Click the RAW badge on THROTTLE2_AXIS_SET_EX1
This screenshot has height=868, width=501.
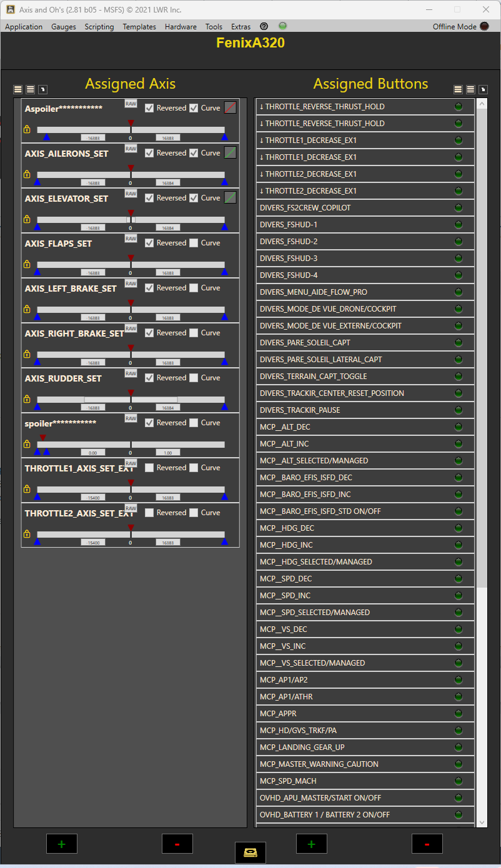[131, 508]
